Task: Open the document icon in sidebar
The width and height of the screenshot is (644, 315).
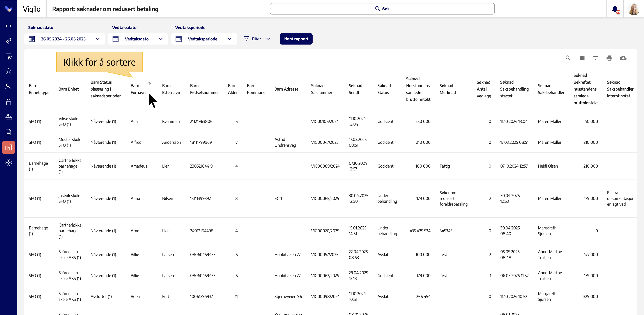Action: 9,132
